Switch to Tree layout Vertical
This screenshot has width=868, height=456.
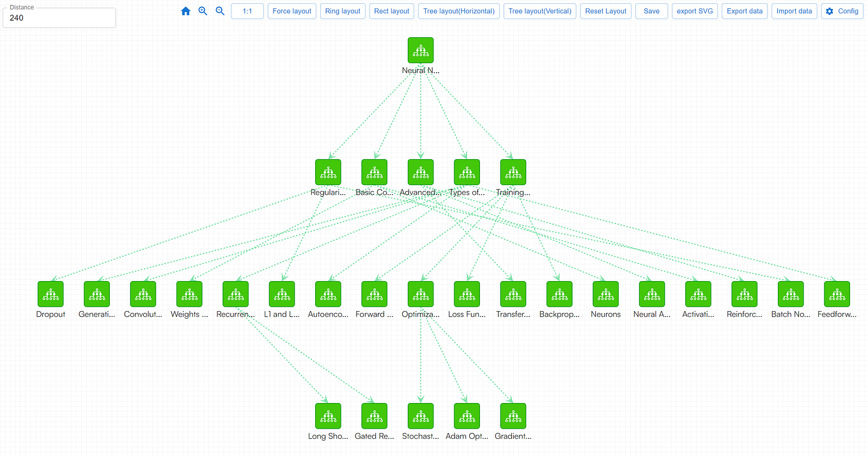pyautogui.click(x=539, y=11)
